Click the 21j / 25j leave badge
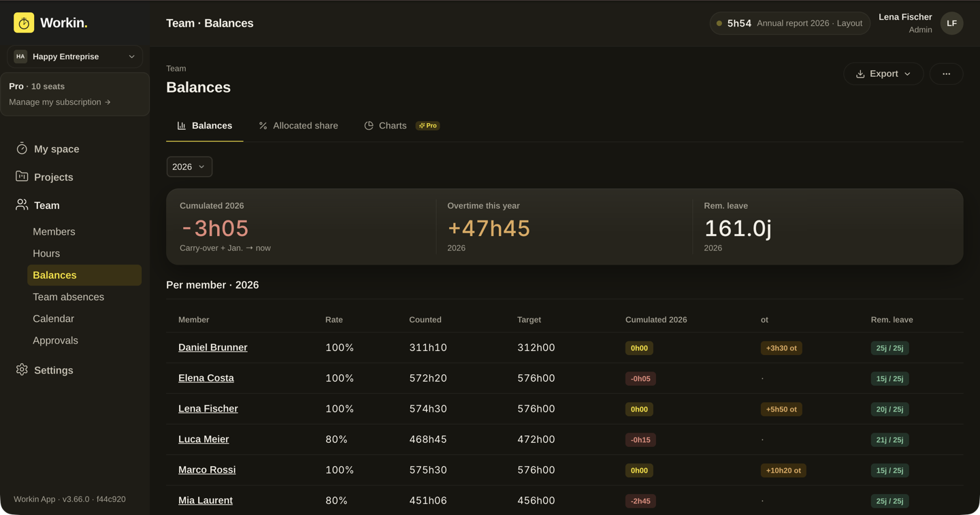 (x=889, y=440)
